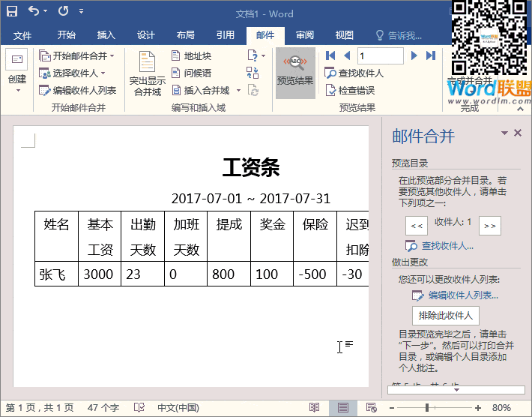Switch to the 设计 ribbon tab

(146, 35)
